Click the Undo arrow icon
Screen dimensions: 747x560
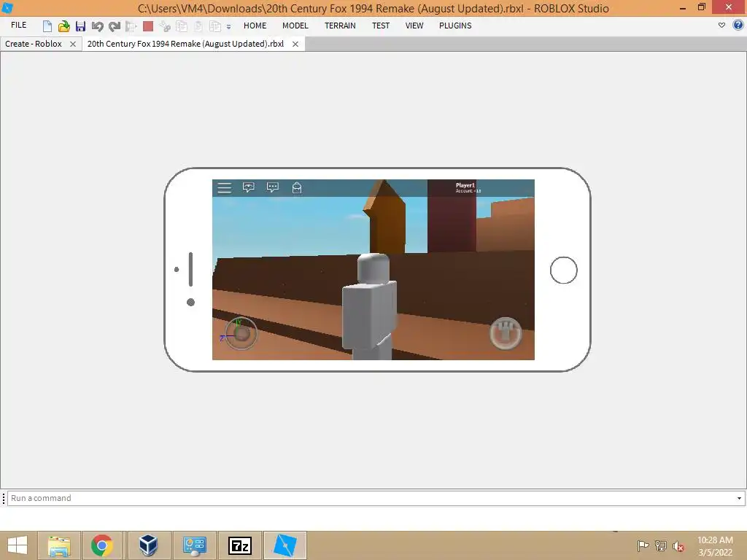pos(97,26)
